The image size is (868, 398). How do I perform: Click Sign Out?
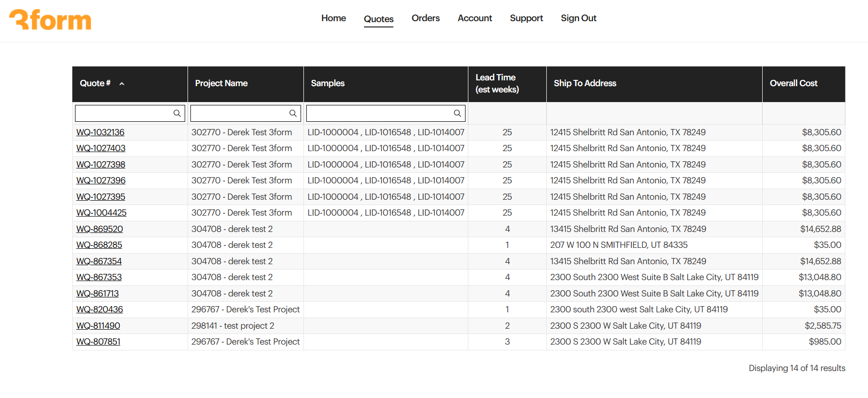[x=578, y=18]
